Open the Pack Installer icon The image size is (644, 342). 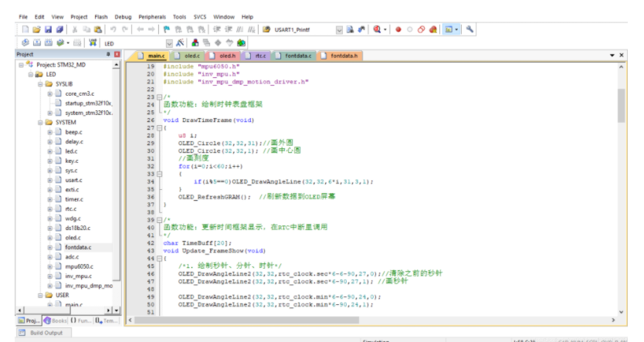(x=241, y=42)
